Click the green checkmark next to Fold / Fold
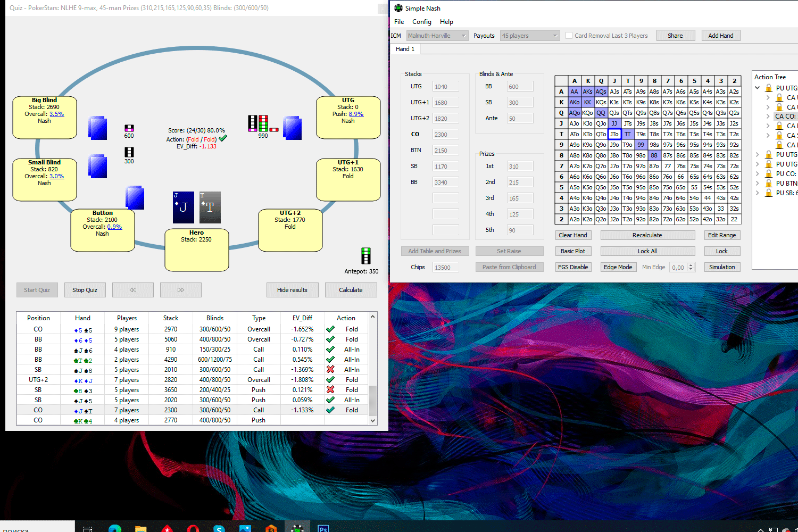This screenshot has height=532, width=798. click(223, 138)
